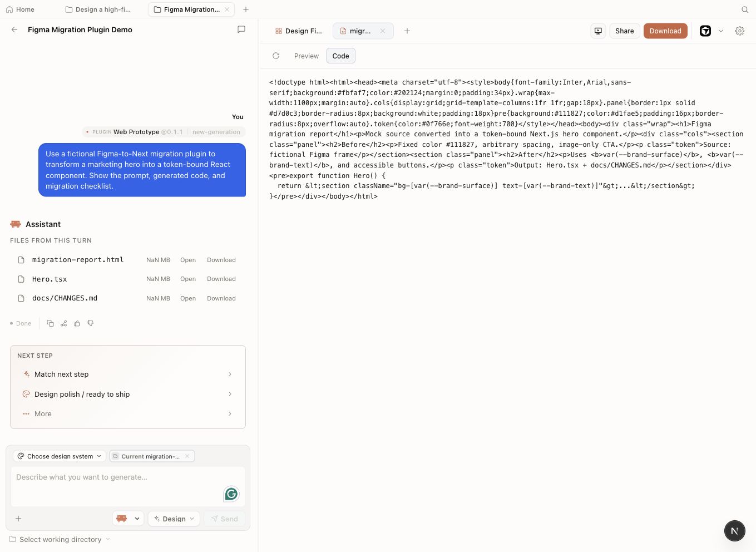Open Select working directory dropdown
This screenshot has height=552, width=756.
(x=60, y=539)
